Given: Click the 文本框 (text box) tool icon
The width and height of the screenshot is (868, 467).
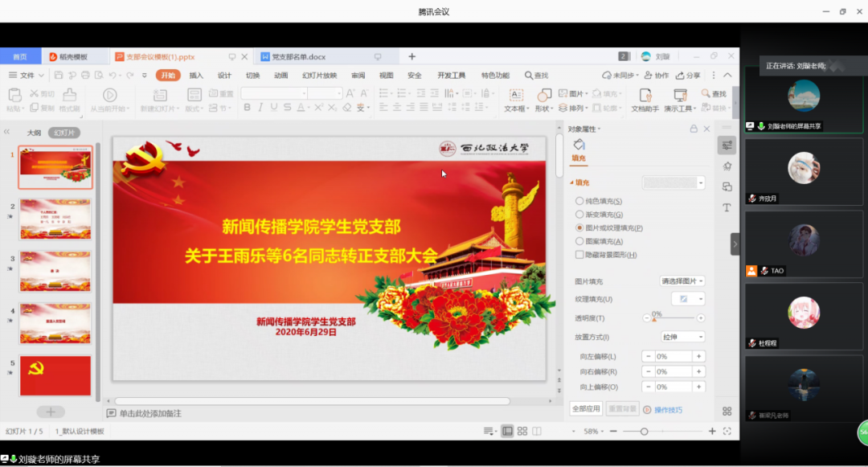Looking at the screenshot, I should click(x=514, y=96).
